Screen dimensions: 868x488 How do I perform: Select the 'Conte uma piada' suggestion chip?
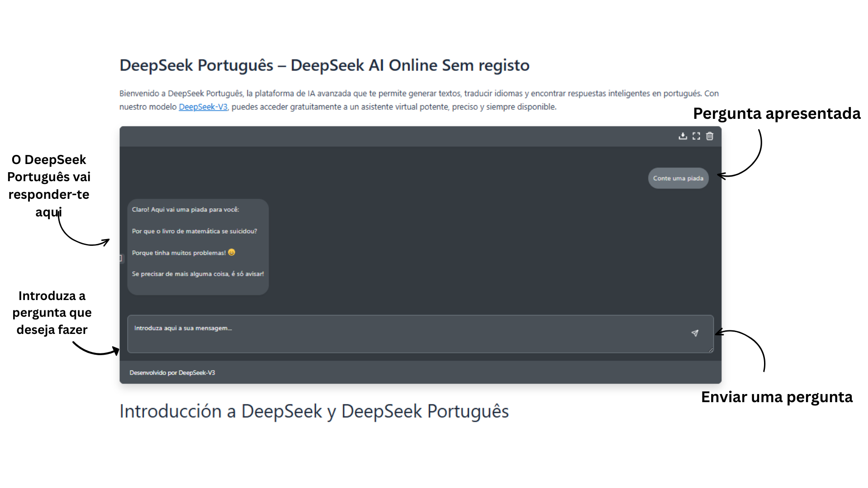tap(678, 178)
